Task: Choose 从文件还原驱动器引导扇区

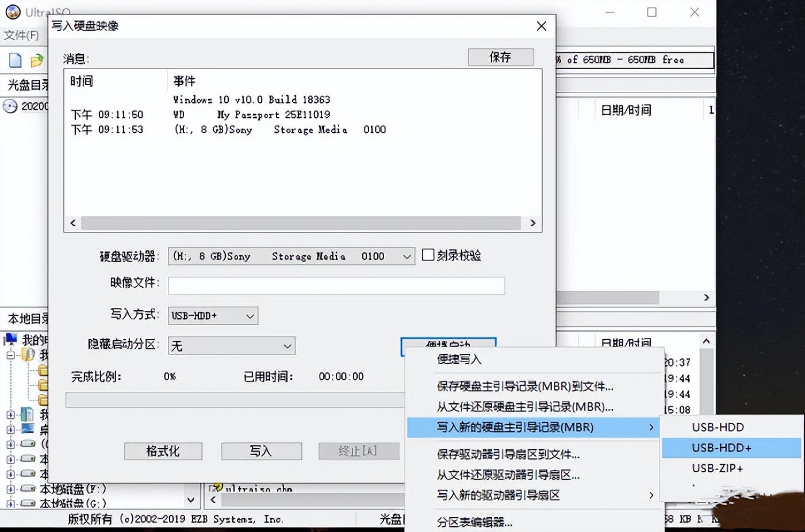Action: [508, 475]
